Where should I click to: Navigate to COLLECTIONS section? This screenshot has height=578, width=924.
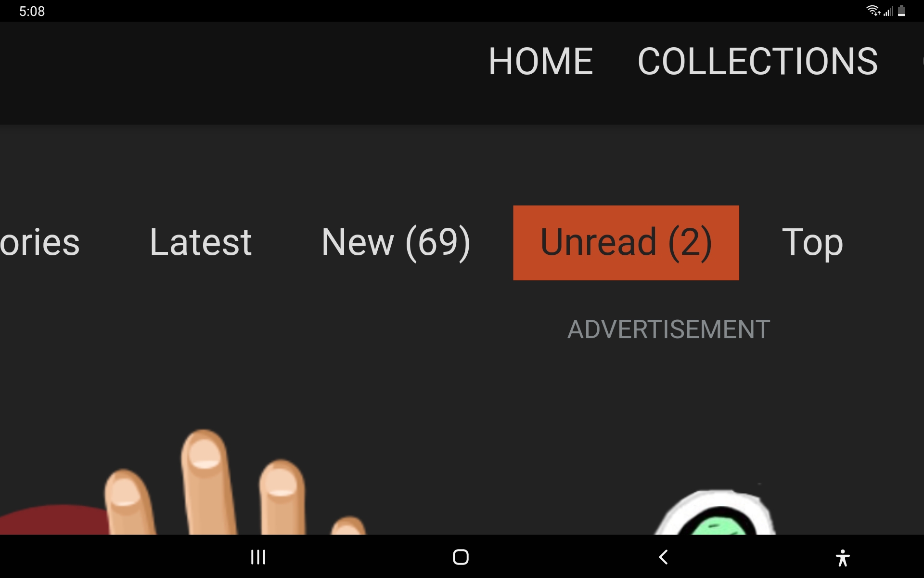757,60
